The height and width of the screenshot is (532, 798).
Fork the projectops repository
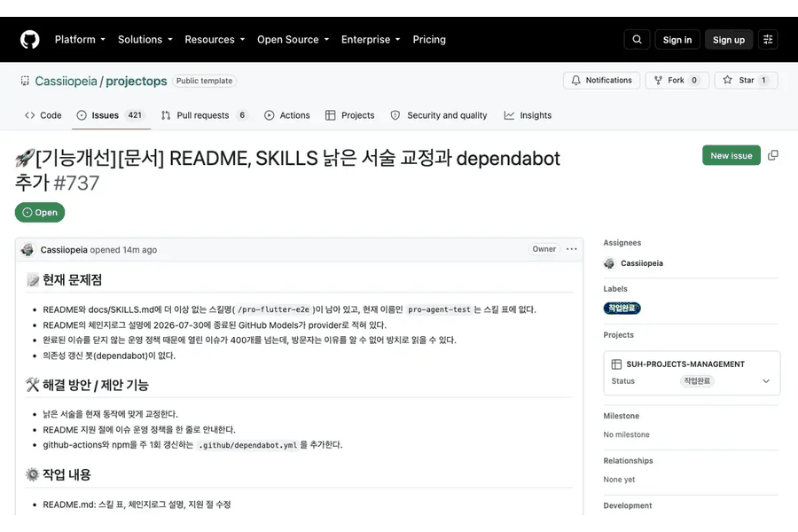pyautogui.click(x=677, y=81)
